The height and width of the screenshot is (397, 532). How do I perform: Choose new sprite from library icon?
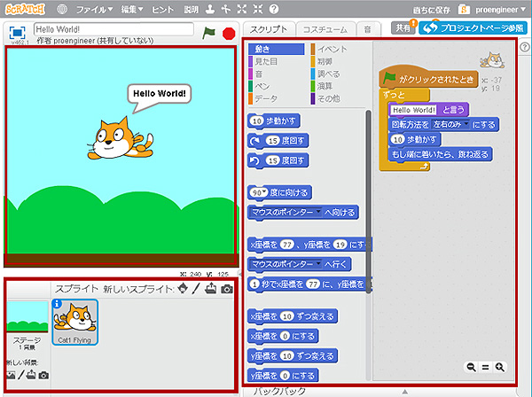point(183,289)
